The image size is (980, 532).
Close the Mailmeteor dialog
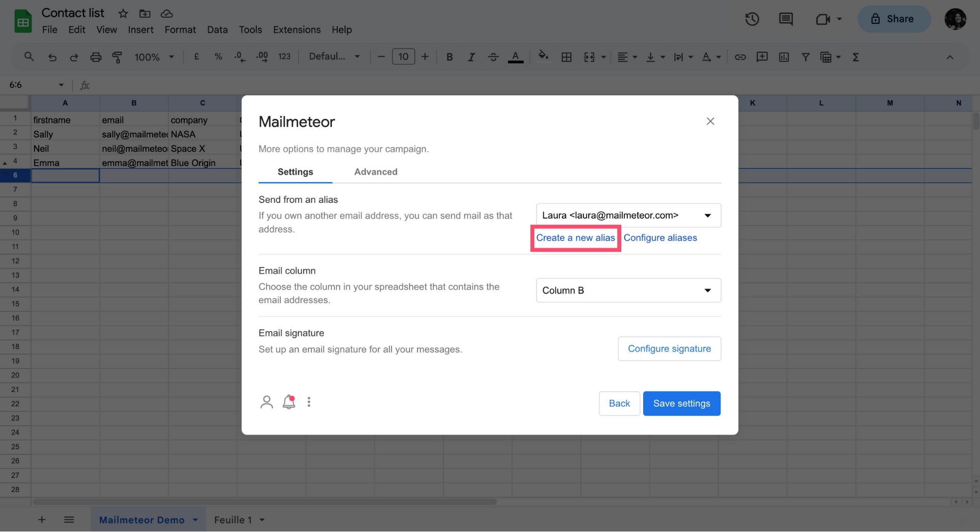pyautogui.click(x=710, y=121)
